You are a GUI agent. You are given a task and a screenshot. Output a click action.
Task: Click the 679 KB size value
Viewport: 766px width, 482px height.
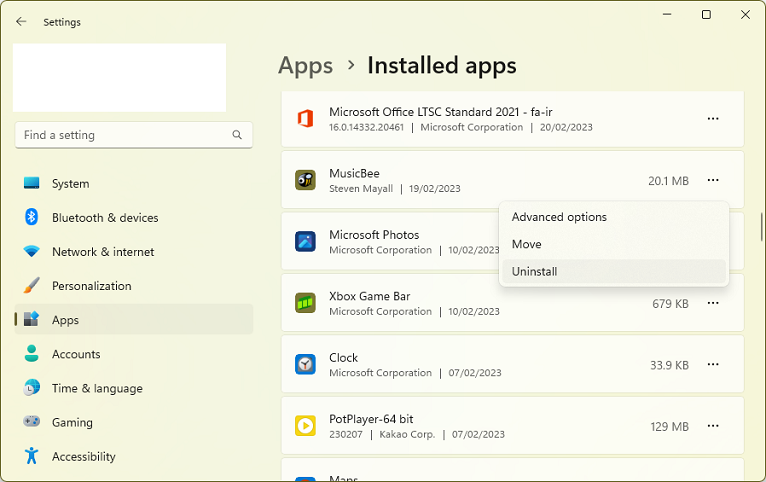click(x=670, y=304)
